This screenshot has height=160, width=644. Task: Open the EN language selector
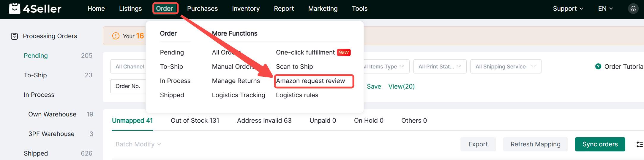click(x=605, y=9)
